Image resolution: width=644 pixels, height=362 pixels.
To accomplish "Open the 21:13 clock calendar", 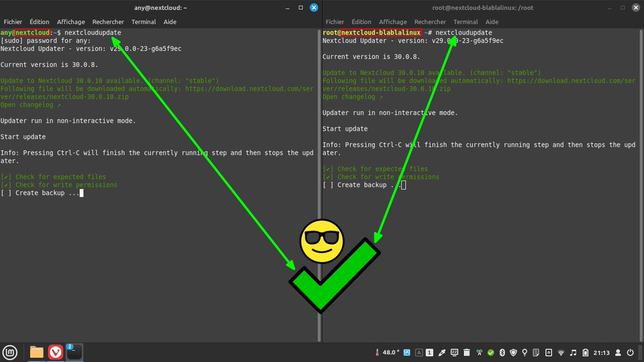I will (602, 353).
